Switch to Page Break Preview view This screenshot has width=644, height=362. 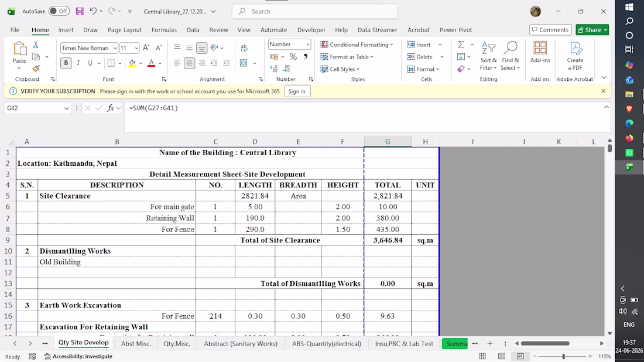(x=520, y=356)
